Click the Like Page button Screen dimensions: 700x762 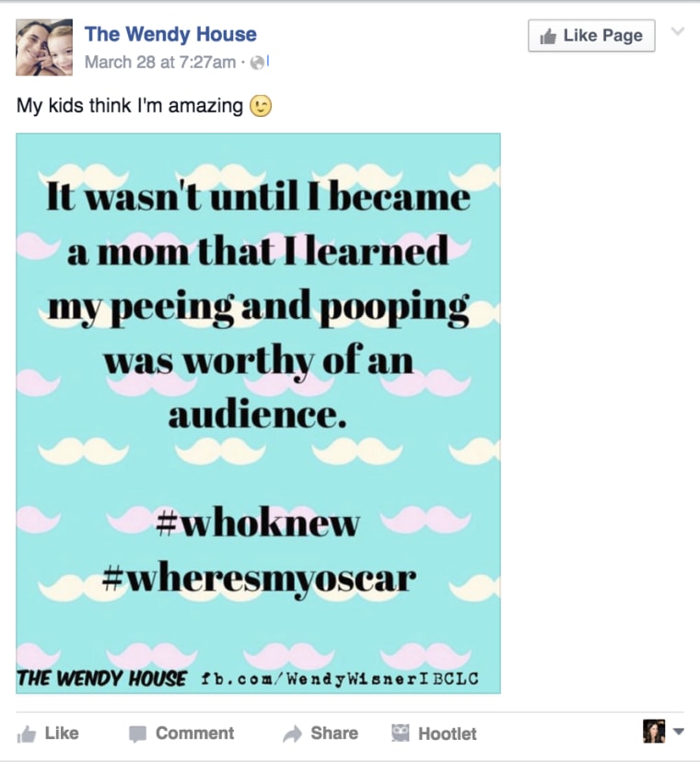[591, 36]
